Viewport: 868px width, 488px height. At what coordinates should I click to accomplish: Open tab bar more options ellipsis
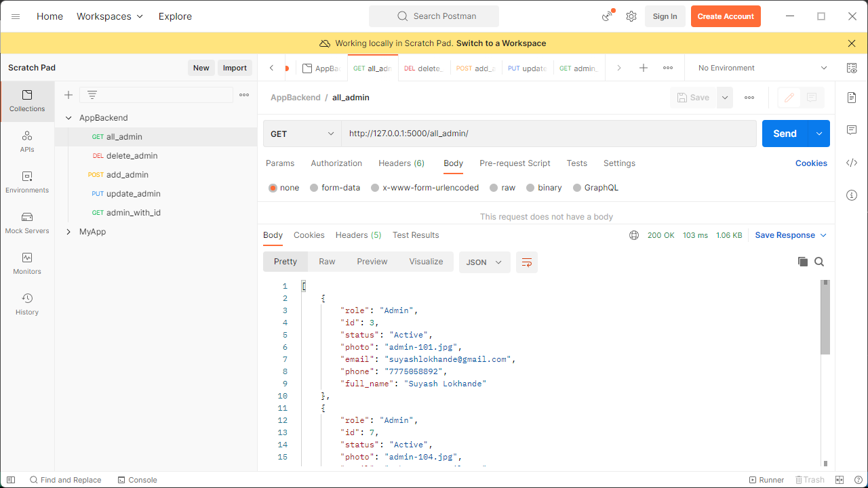668,68
